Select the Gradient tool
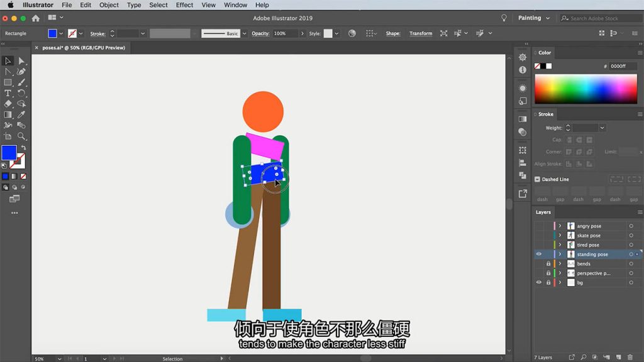This screenshot has width=644, height=362. tap(8, 114)
